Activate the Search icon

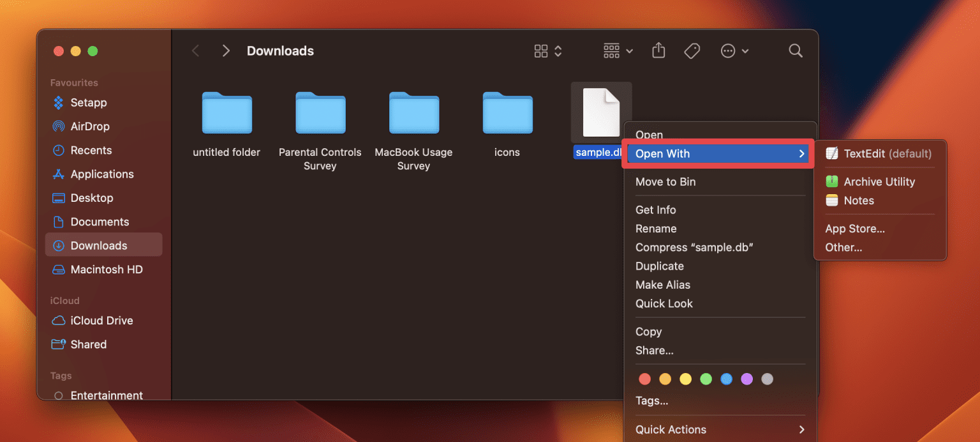(795, 50)
